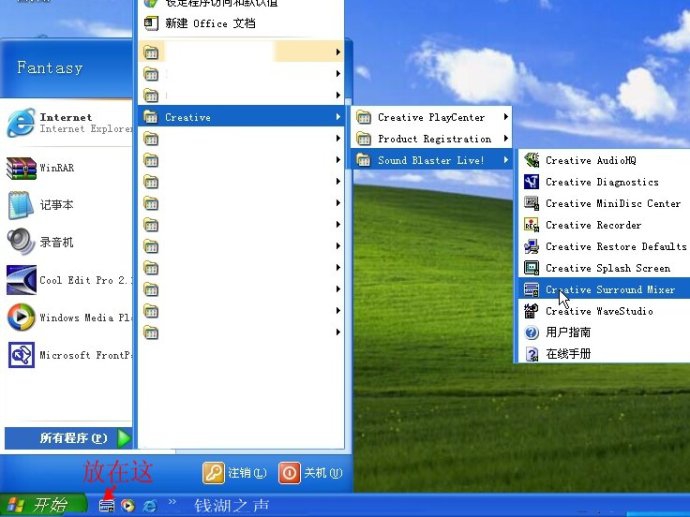Launch Cool Edit Pro icon

point(21,280)
